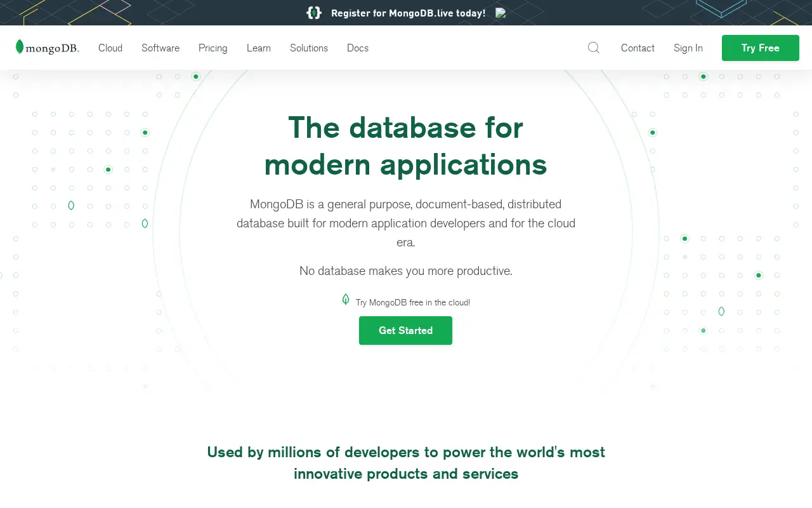Image resolution: width=812 pixels, height=508 pixels.
Task: Click the curly-braces MongoDB.live icon
Action: (x=314, y=13)
